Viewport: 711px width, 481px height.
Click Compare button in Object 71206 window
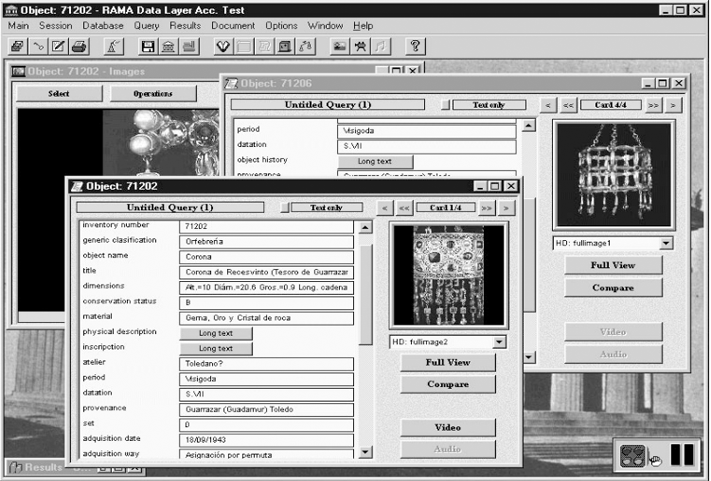click(x=613, y=288)
